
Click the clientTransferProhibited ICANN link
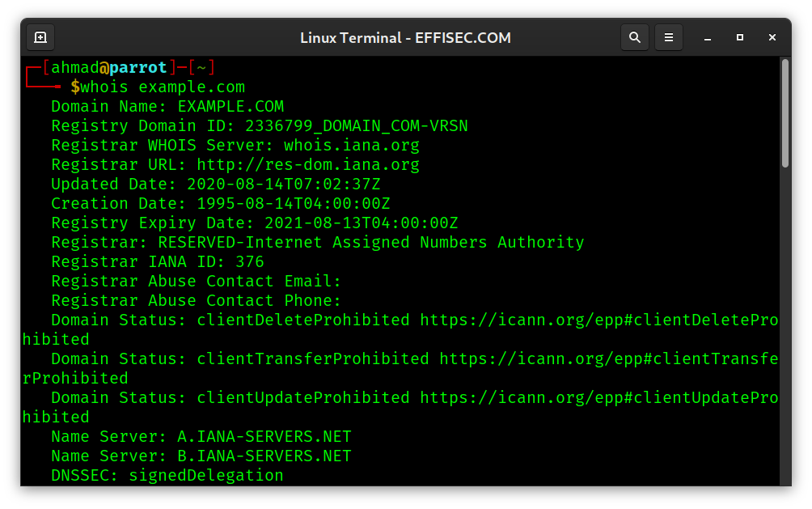[x=607, y=358]
